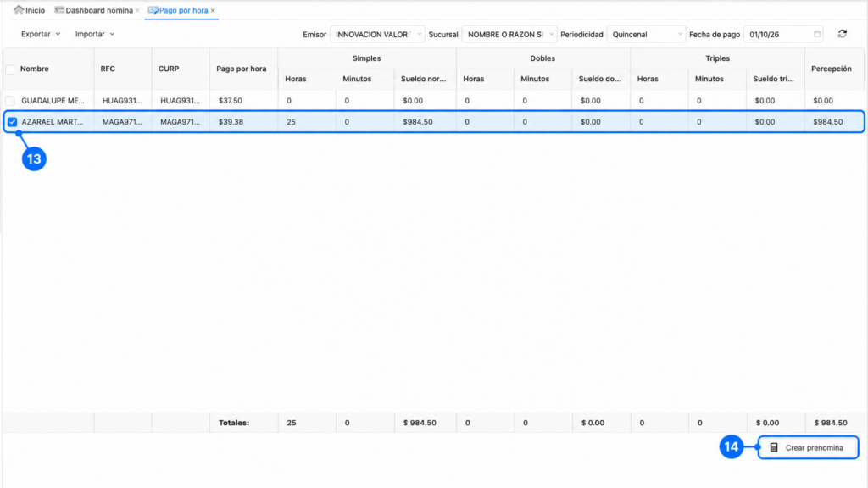The height and width of the screenshot is (488, 868).
Task: Close the Pago por hora tab
Action: point(213,10)
